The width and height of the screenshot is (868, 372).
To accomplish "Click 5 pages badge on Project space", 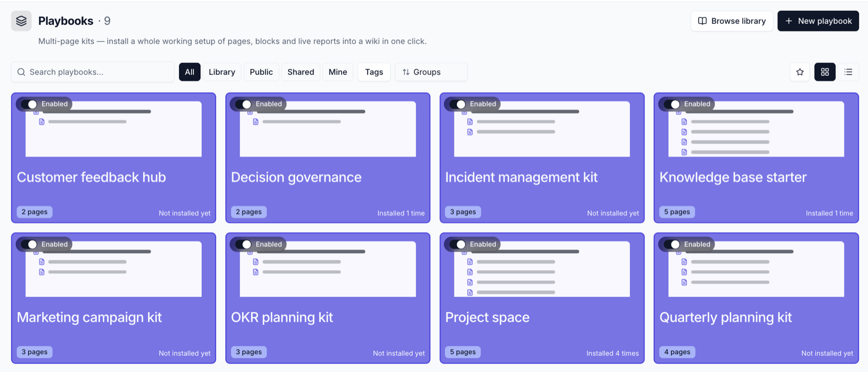I will coord(463,352).
